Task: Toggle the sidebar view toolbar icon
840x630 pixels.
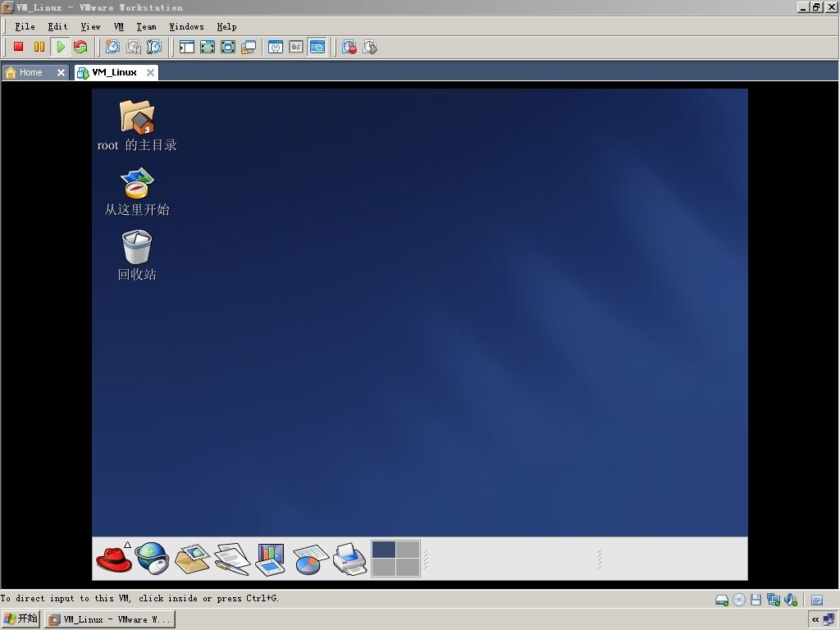Action: (187, 47)
